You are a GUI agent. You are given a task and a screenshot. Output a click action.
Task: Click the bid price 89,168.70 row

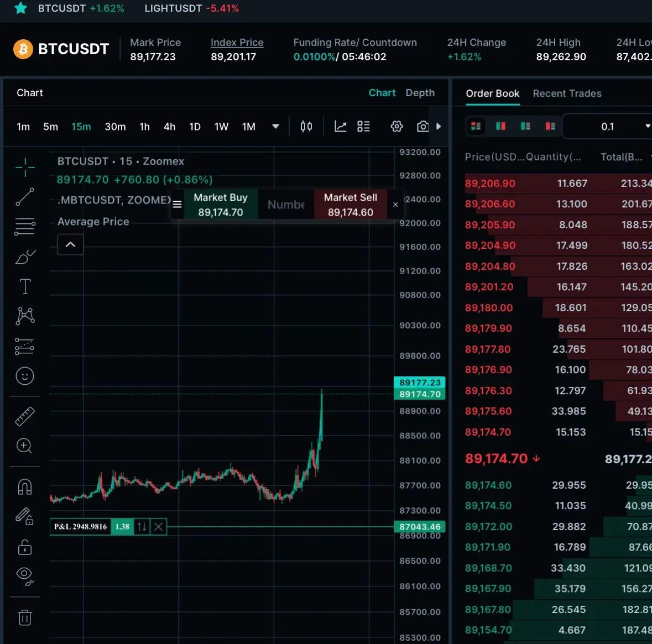558,568
